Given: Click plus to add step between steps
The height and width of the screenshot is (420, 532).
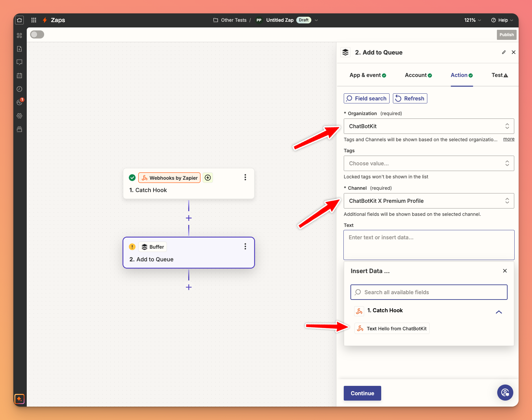Looking at the screenshot, I should click(x=189, y=218).
